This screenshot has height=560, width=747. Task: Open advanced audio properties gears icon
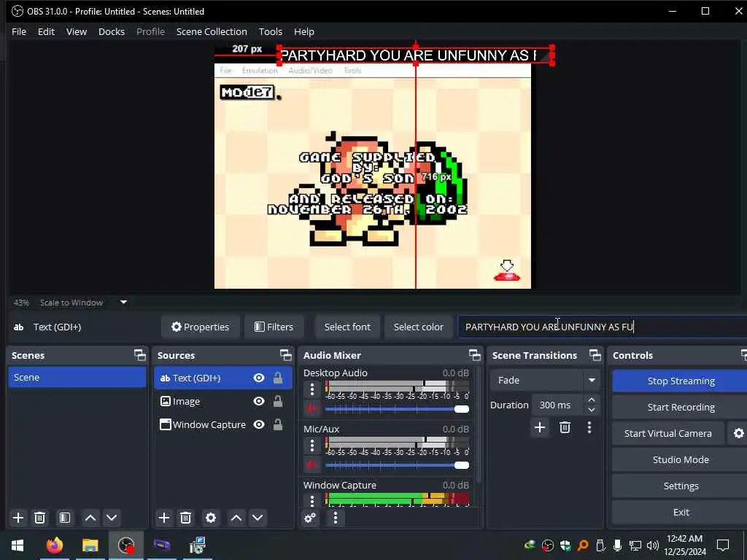pos(310,518)
